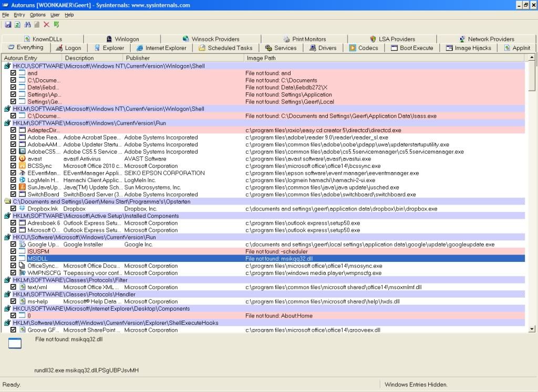The image size is (538, 392).
Task: Click the LogMeIn Hamachi entry icon
Action: pyautogui.click(x=22, y=180)
